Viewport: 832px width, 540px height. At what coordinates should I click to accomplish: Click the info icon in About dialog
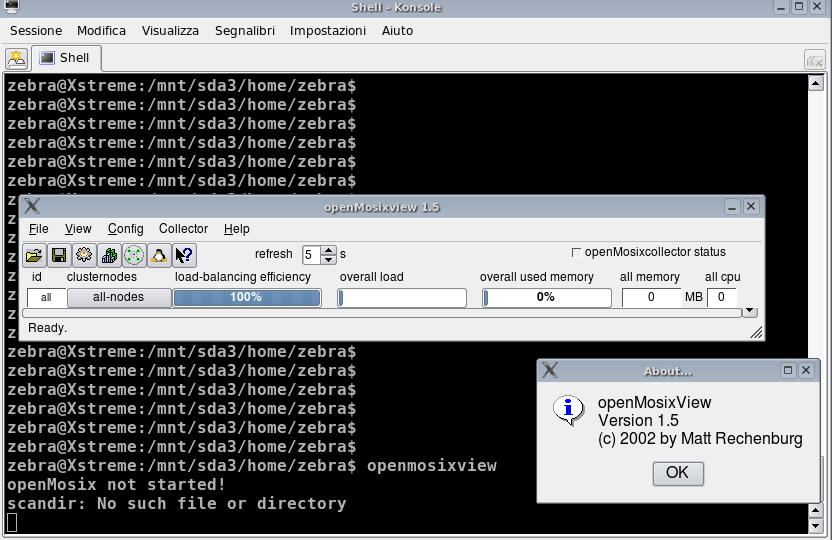click(568, 410)
